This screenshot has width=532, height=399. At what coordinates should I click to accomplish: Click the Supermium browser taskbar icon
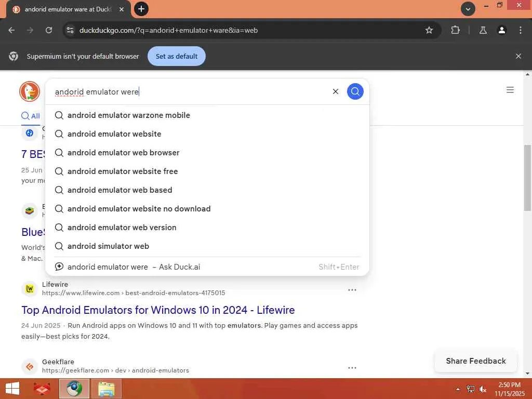pyautogui.click(x=74, y=389)
